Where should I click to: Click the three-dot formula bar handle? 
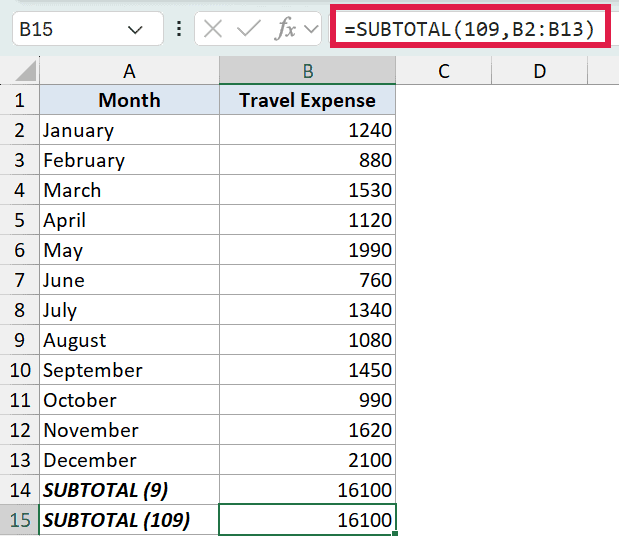tap(179, 29)
